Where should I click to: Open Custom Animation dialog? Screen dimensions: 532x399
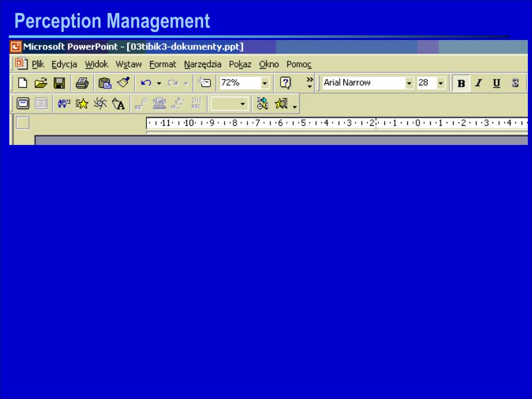(x=262, y=103)
